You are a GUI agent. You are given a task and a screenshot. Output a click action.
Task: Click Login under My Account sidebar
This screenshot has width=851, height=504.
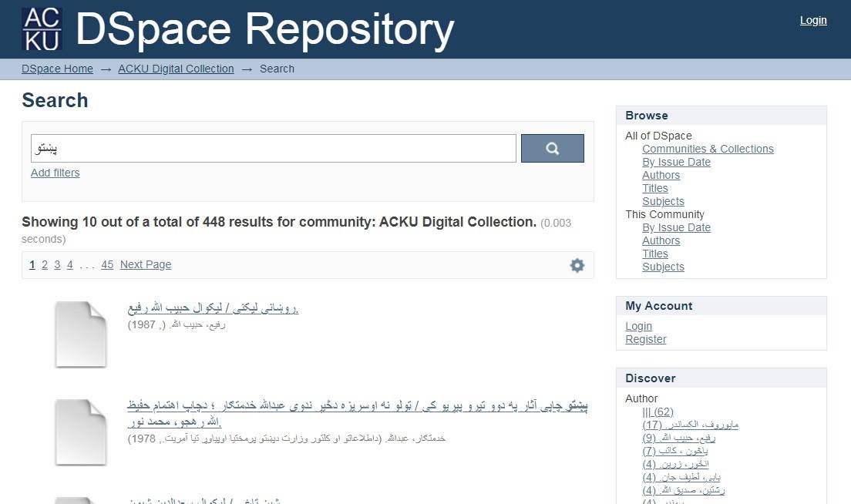[638, 326]
